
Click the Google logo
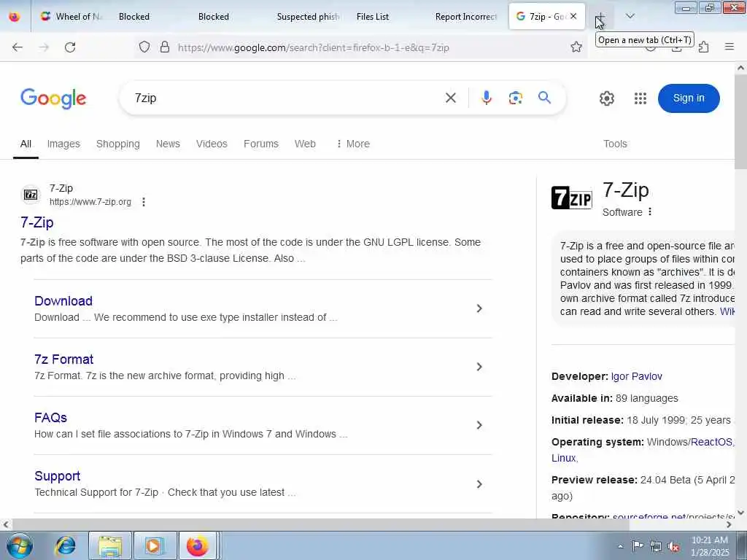(53, 98)
